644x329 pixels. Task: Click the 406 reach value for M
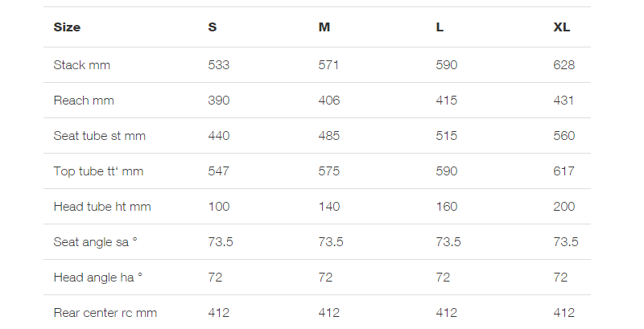329,101
